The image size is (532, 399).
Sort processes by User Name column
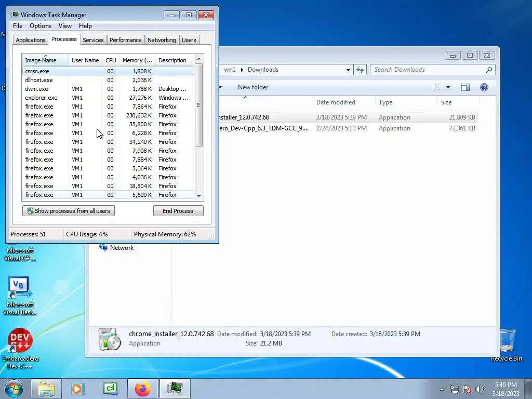click(85, 60)
